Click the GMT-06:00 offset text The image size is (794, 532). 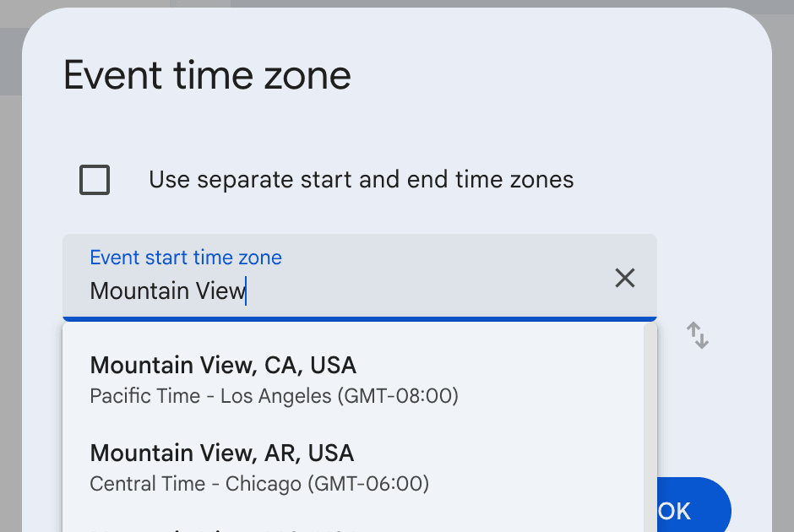pyautogui.click(x=368, y=484)
